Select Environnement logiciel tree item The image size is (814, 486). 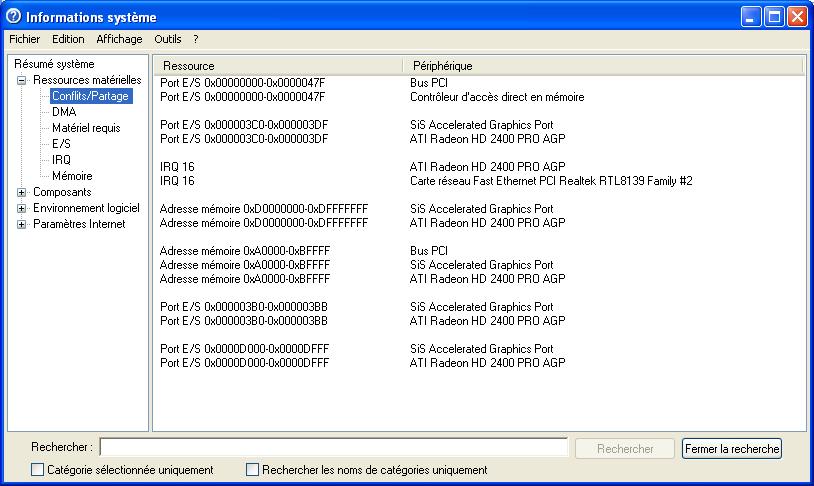86,208
